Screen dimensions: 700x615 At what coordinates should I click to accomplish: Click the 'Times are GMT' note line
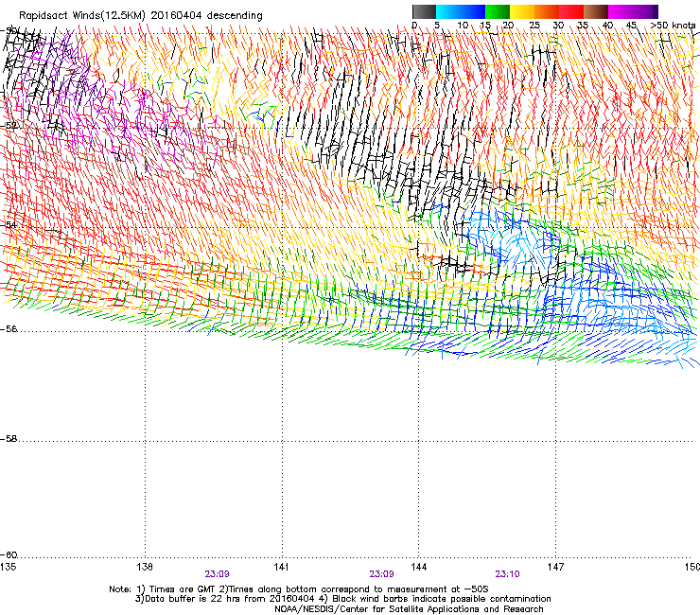(299, 589)
